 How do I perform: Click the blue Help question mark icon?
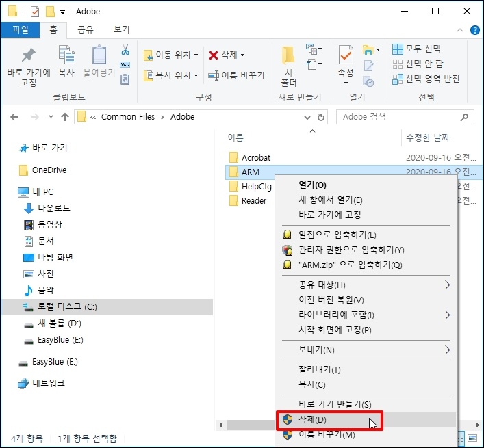pos(474,30)
